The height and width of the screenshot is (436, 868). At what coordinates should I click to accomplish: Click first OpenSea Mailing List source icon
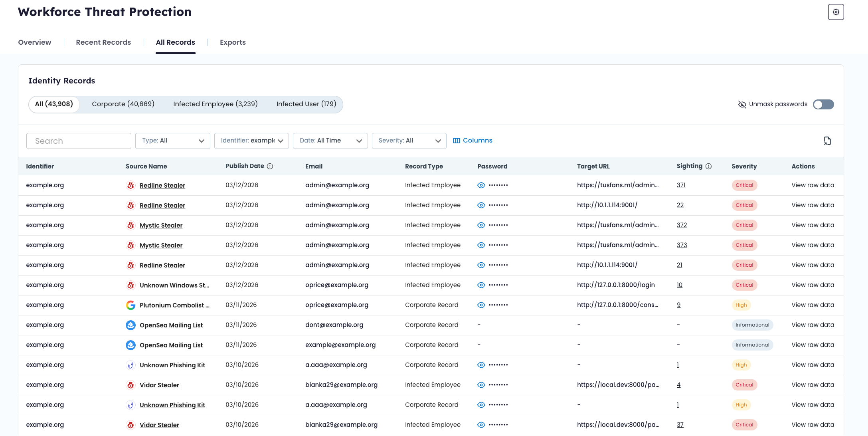[x=130, y=325]
